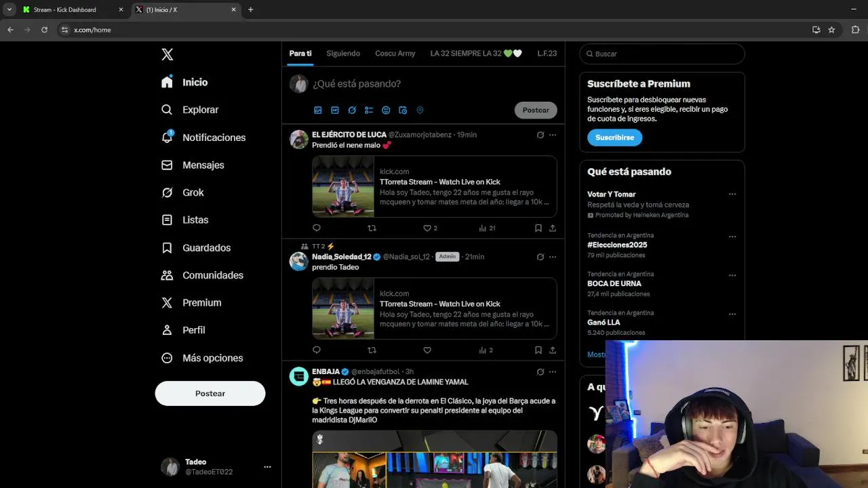View analytics of the Prendió el nene malo post

pyautogui.click(x=487, y=228)
